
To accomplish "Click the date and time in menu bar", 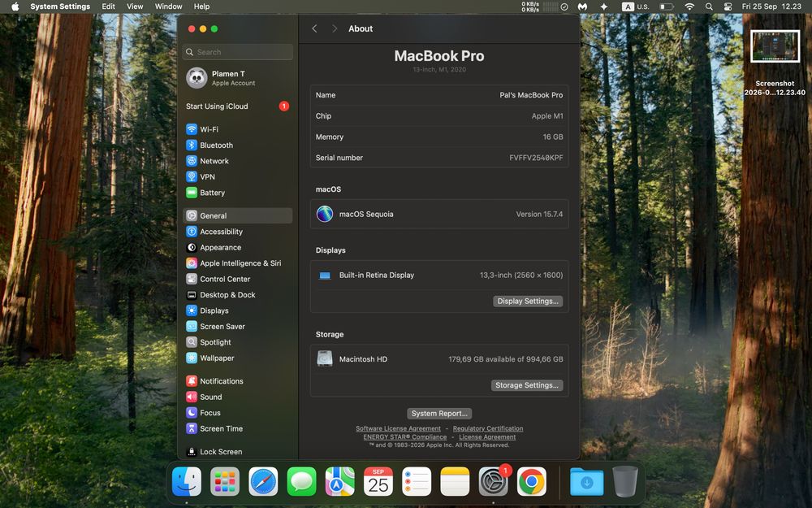I will coord(771,7).
